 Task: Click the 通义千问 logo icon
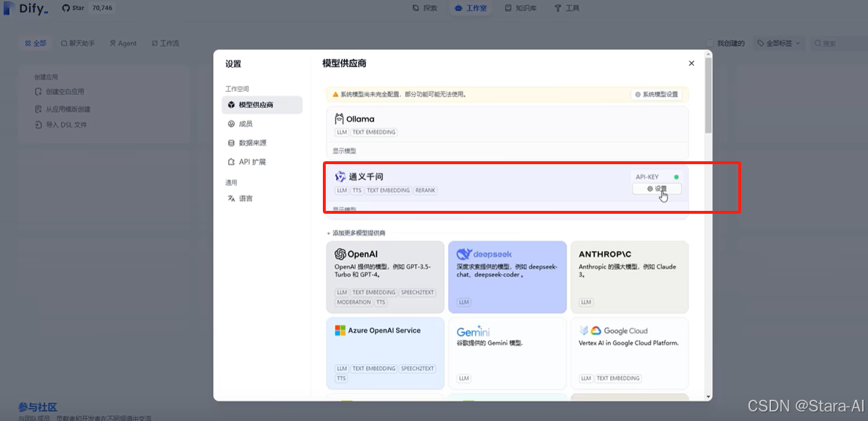point(340,177)
